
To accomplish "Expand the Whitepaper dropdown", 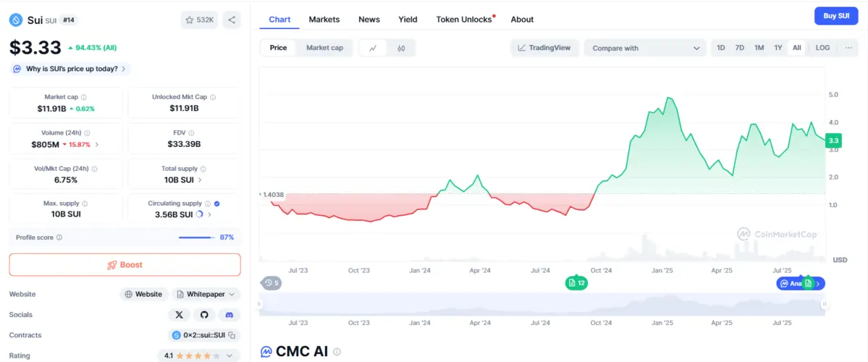I will [x=206, y=295].
